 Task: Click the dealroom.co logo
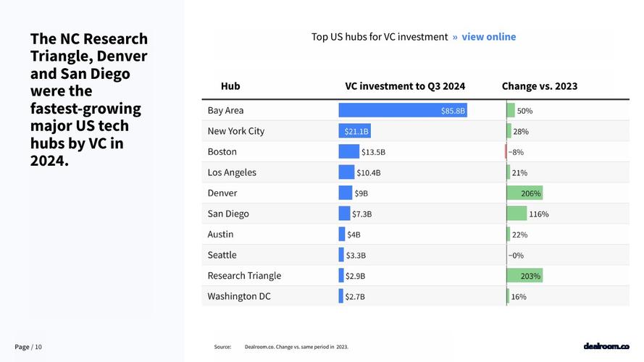[606, 346]
